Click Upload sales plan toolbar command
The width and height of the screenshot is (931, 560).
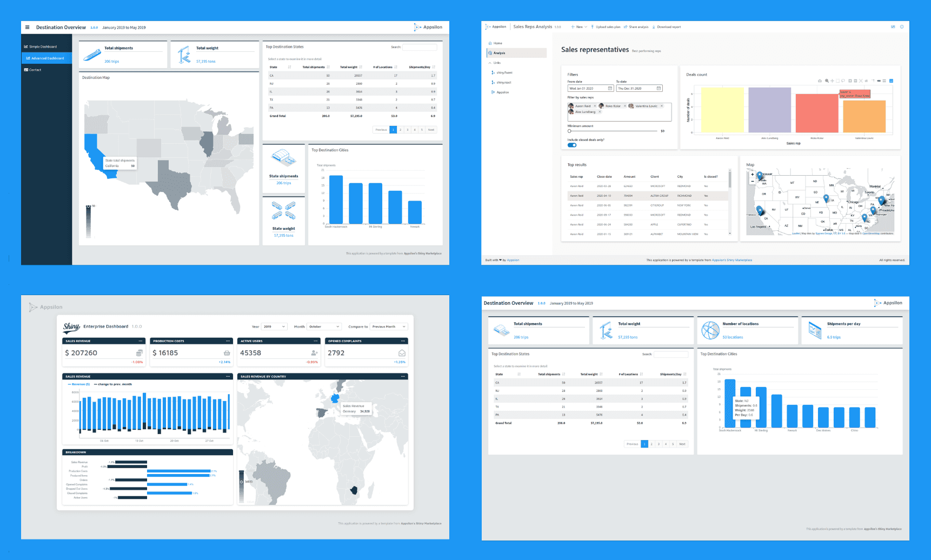click(x=606, y=27)
